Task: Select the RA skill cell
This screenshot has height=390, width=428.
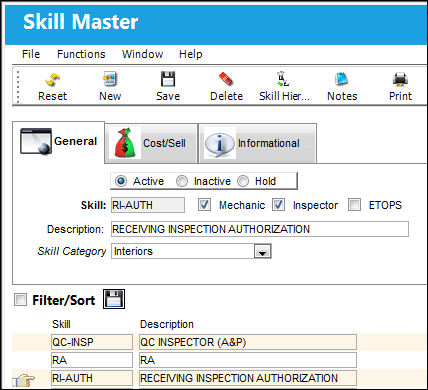Action: tap(92, 360)
